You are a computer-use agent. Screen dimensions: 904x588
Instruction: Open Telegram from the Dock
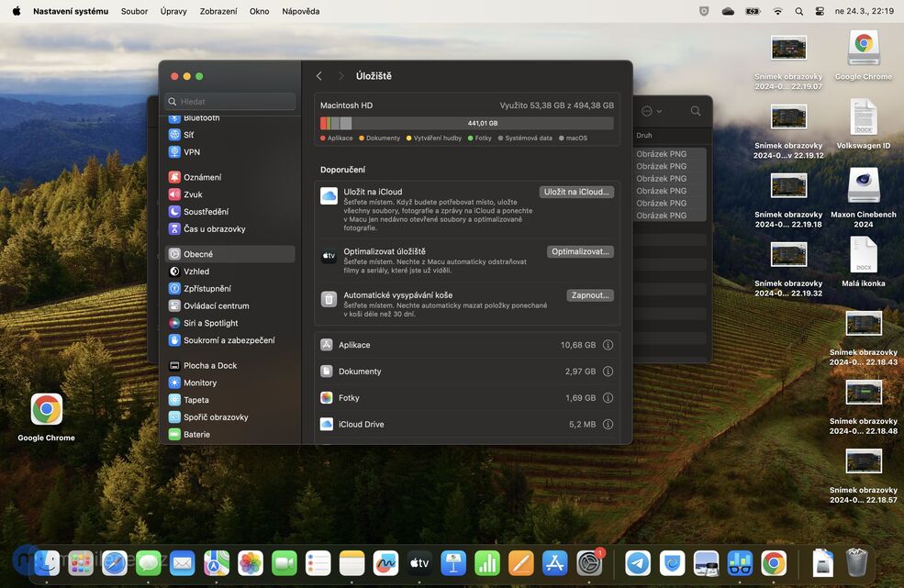[637, 562]
